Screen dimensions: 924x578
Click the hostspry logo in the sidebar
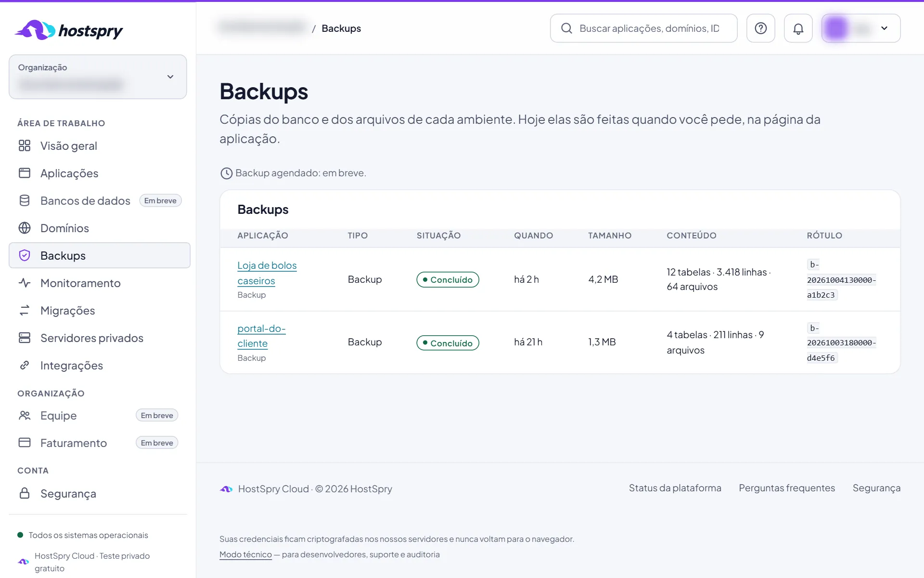[x=69, y=30]
